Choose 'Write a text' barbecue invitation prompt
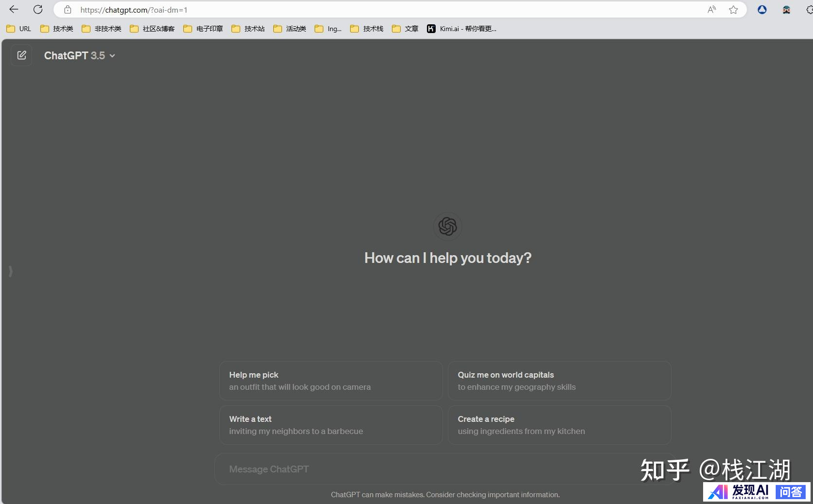The height and width of the screenshot is (504, 813). click(331, 425)
